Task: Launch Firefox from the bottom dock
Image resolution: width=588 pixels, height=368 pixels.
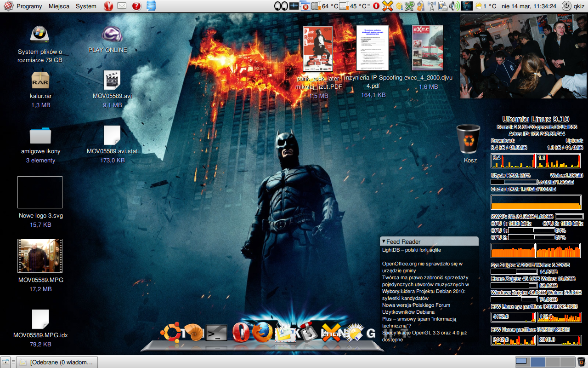Action: pos(263,332)
